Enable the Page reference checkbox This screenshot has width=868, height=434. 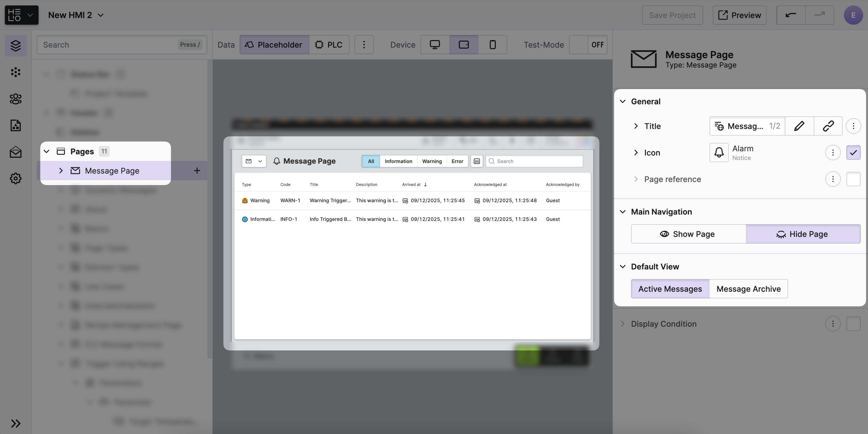tap(853, 179)
